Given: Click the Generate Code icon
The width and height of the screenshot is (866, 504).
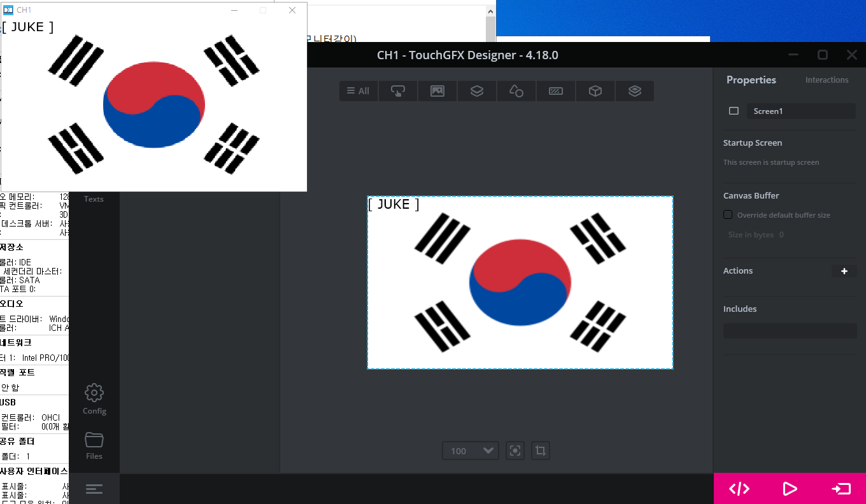Looking at the screenshot, I should click(739, 489).
